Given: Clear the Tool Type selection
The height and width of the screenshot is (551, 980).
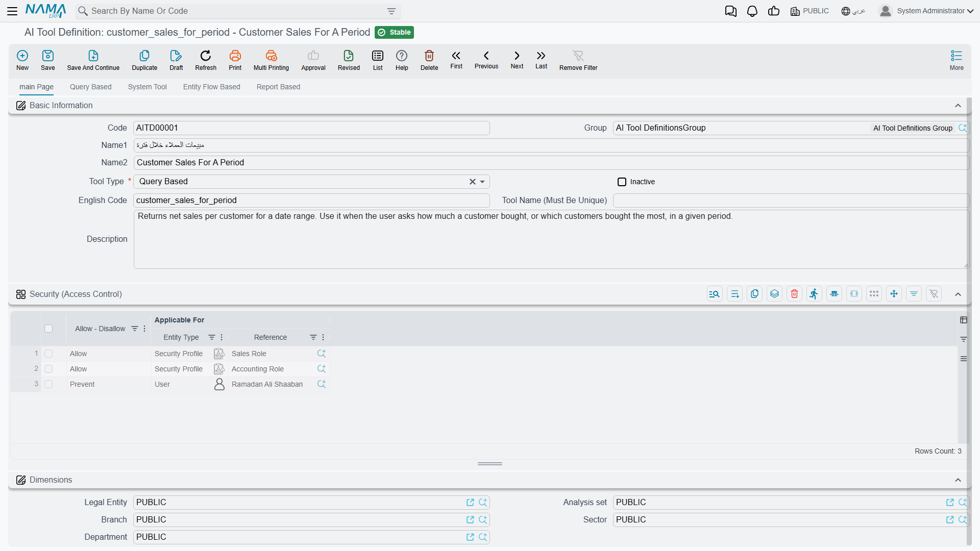Looking at the screenshot, I should pos(472,182).
